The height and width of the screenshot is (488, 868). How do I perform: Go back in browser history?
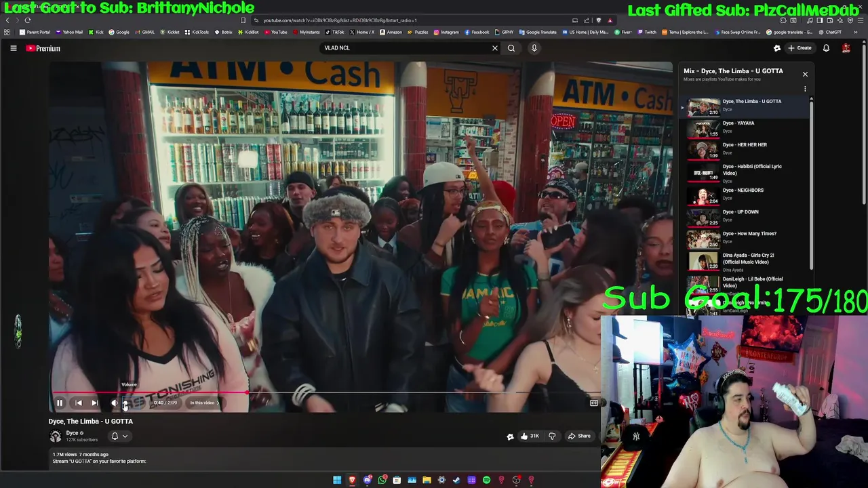tap(7, 20)
